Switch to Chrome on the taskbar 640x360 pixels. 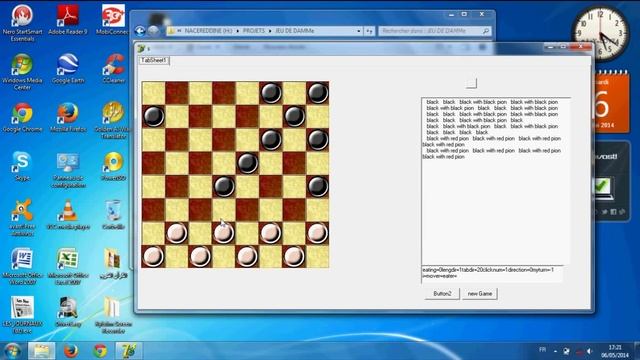(100, 351)
